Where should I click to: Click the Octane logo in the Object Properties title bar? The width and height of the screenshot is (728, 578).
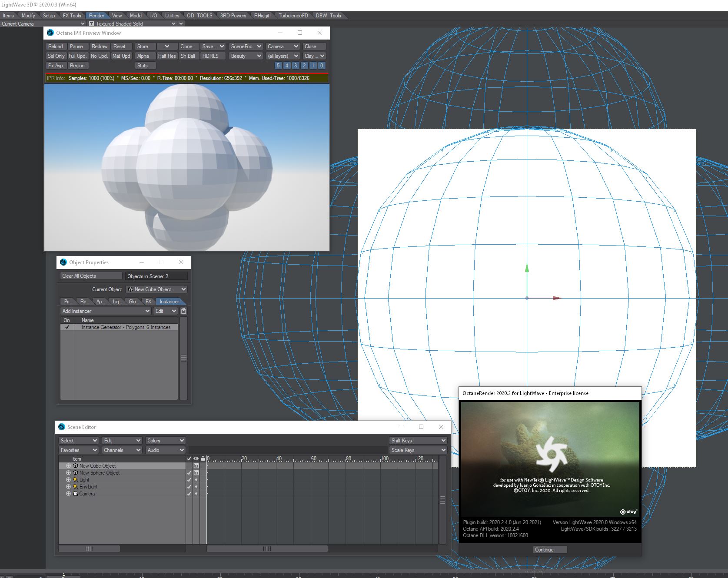point(63,262)
